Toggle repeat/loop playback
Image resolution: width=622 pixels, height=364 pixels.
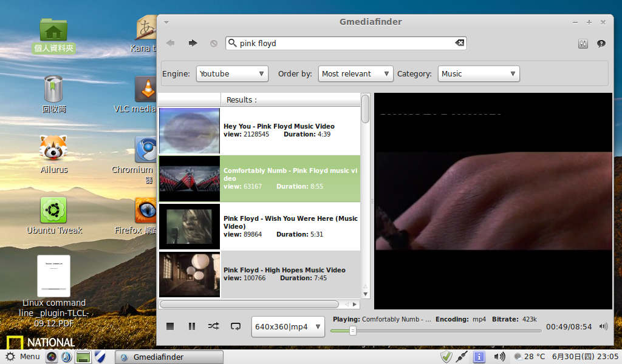click(x=236, y=326)
